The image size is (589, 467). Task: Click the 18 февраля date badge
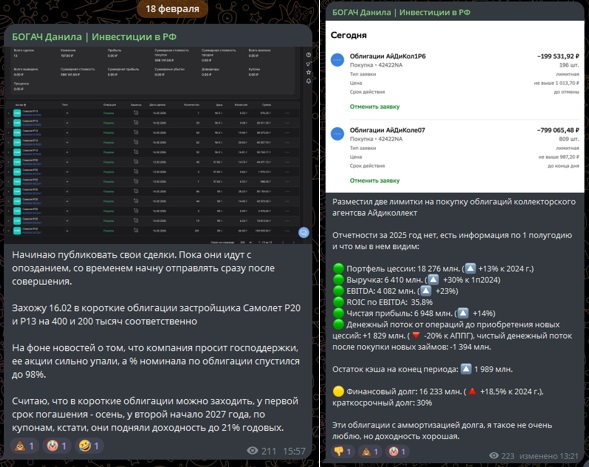coord(172,9)
